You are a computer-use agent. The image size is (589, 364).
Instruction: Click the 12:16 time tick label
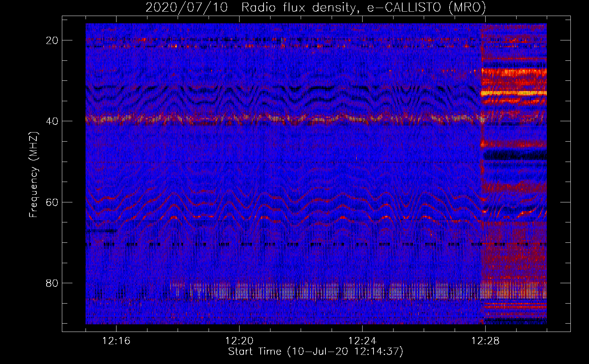tap(116, 341)
